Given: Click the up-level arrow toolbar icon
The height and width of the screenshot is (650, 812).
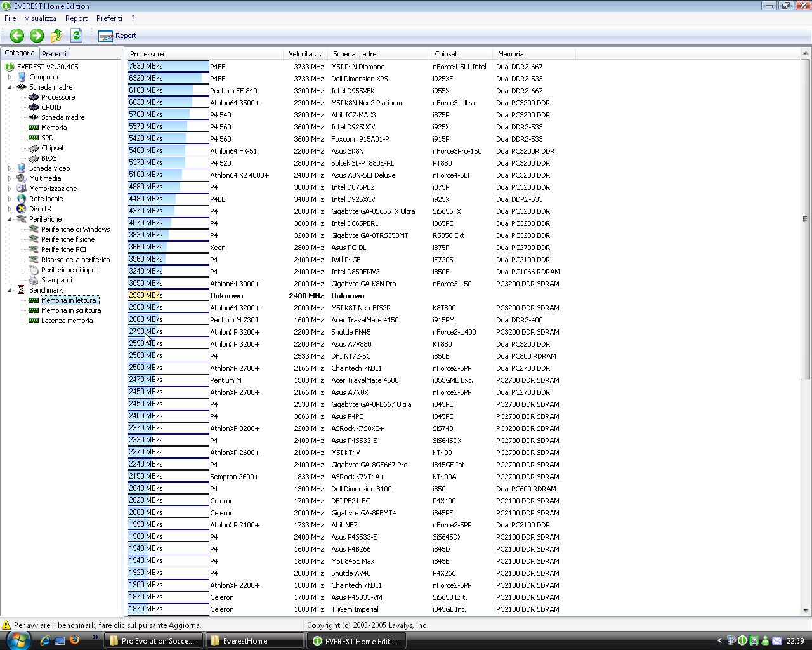Looking at the screenshot, I should pos(56,36).
